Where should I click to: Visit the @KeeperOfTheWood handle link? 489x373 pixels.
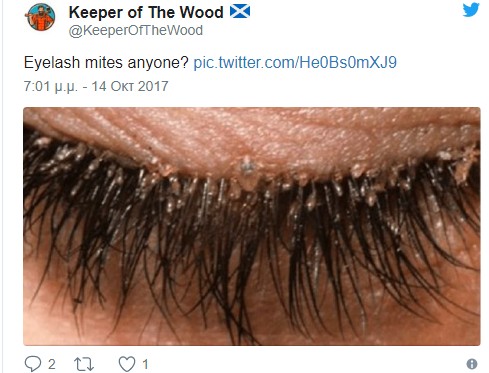(x=136, y=30)
